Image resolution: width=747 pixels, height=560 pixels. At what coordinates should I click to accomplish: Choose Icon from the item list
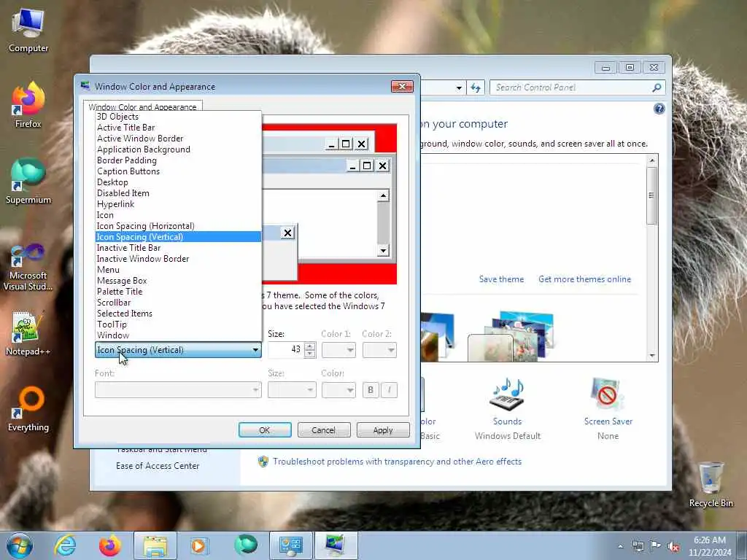[x=178, y=215]
